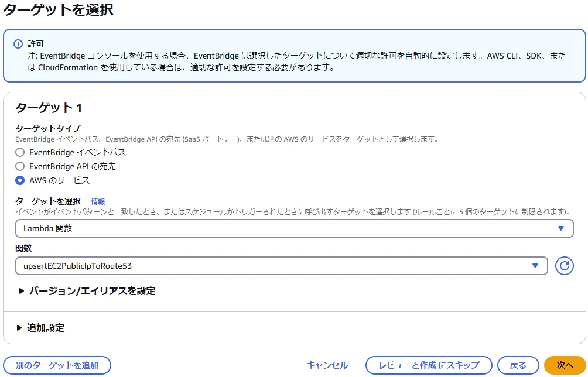The width and height of the screenshot is (588, 377).
Task: Expand バージョン/エイリアスを設定 section
Action: [87, 291]
